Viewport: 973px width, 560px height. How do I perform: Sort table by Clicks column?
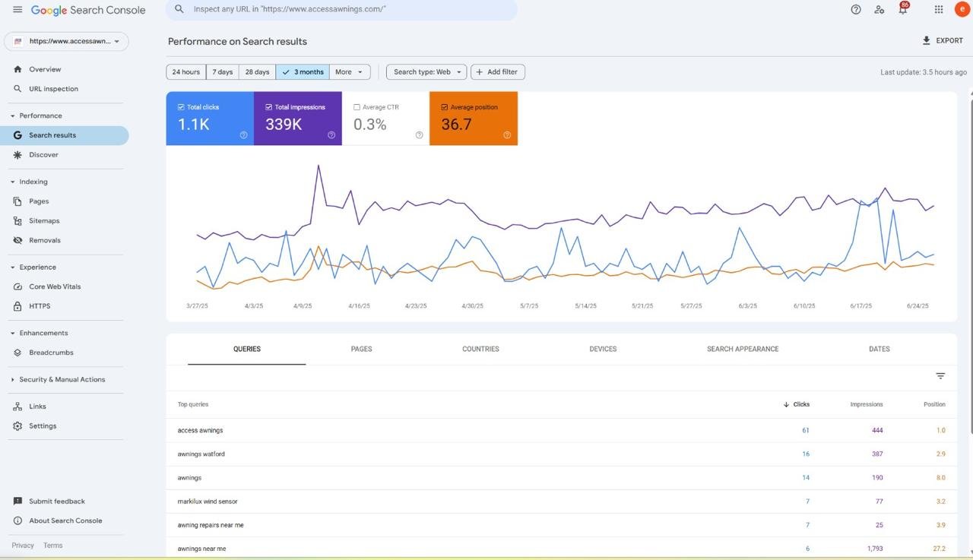click(797, 404)
